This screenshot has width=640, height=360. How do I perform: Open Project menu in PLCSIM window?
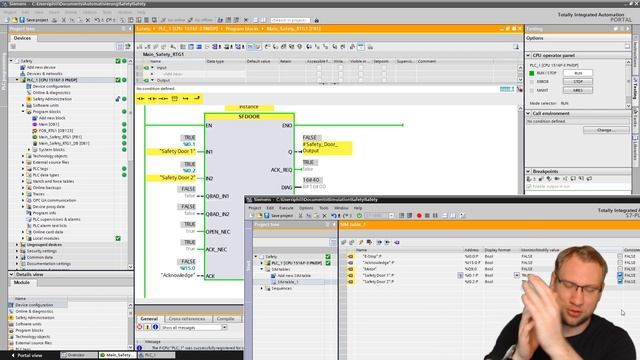255,208
